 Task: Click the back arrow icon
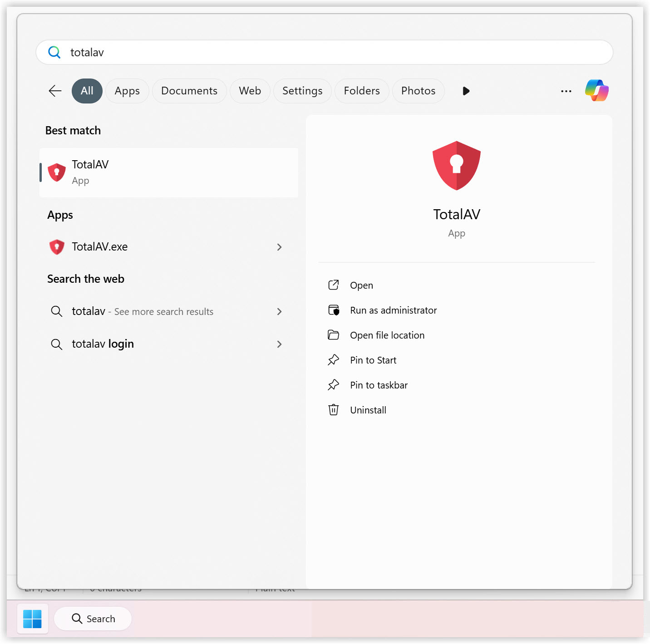click(55, 91)
